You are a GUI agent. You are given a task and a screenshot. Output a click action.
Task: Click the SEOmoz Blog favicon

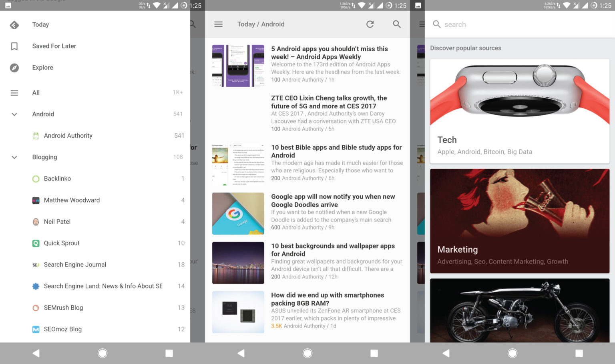pyautogui.click(x=36, y=329)
